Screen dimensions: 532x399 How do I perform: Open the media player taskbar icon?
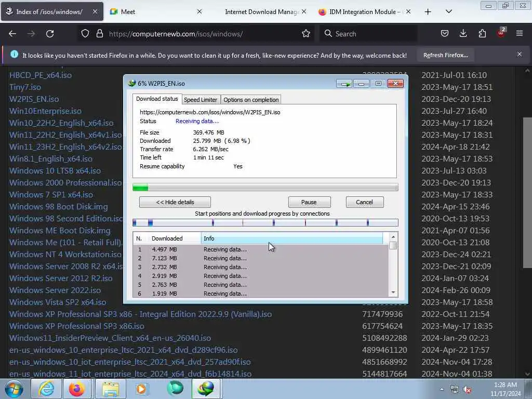pyautogui.click(x=141, y=389)
